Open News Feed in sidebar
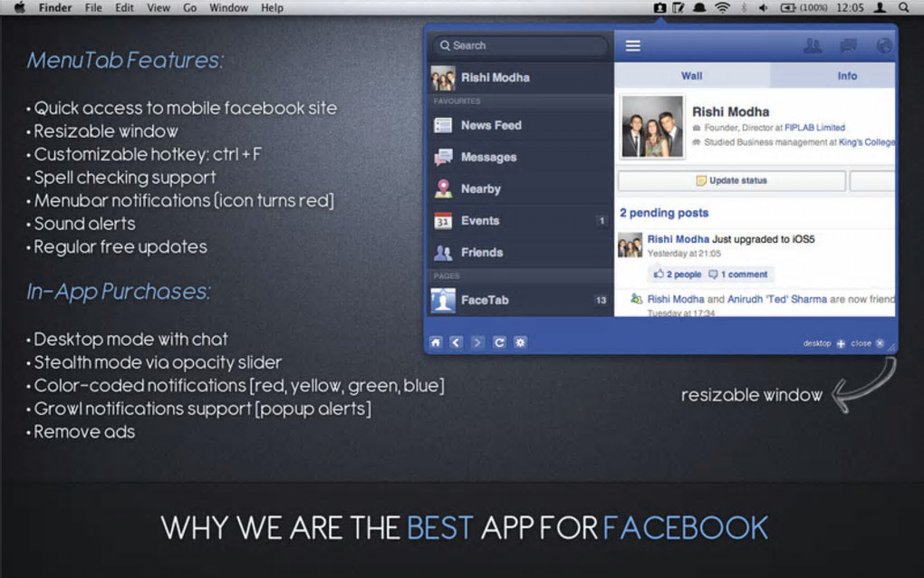The image size is (924, 578). click(x=519, y=125)
